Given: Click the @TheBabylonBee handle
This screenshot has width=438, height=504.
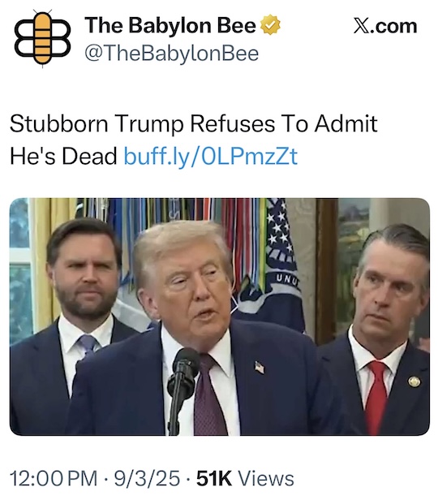Looking at the screenshot, I should coord(172,54).
